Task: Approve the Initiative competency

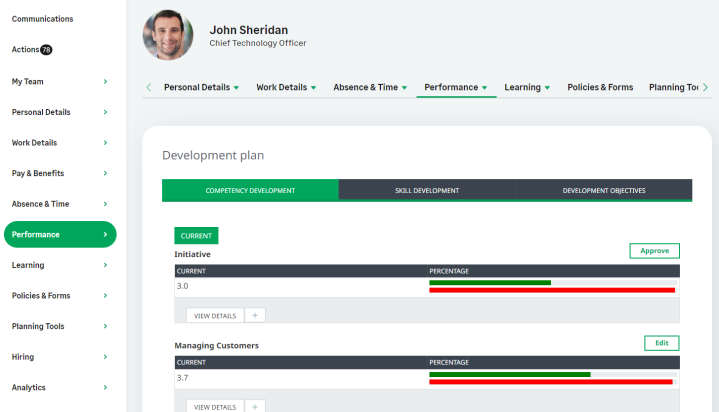Action: (x=654, y=251)
